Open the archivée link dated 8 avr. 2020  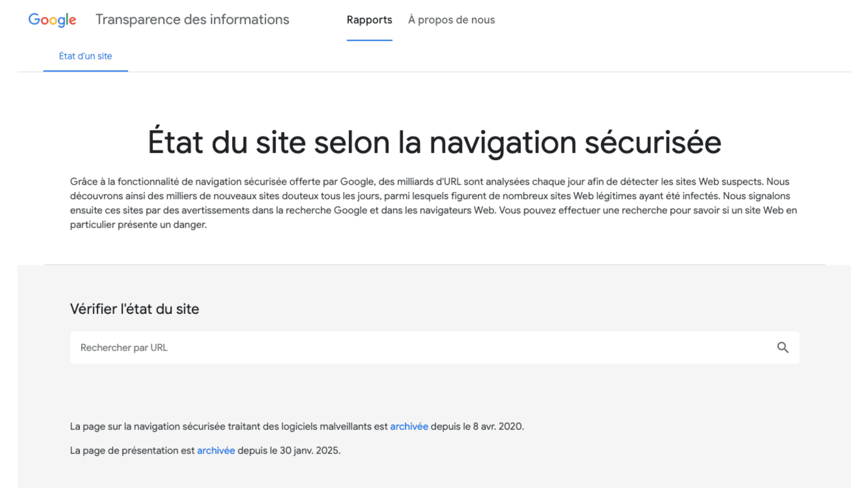coord(409,426)
